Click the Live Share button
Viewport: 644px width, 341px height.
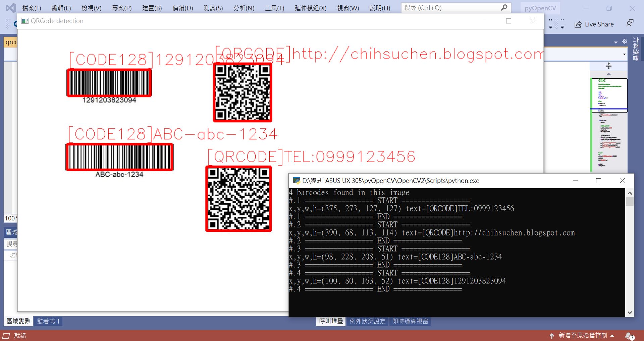coord(594,24)
